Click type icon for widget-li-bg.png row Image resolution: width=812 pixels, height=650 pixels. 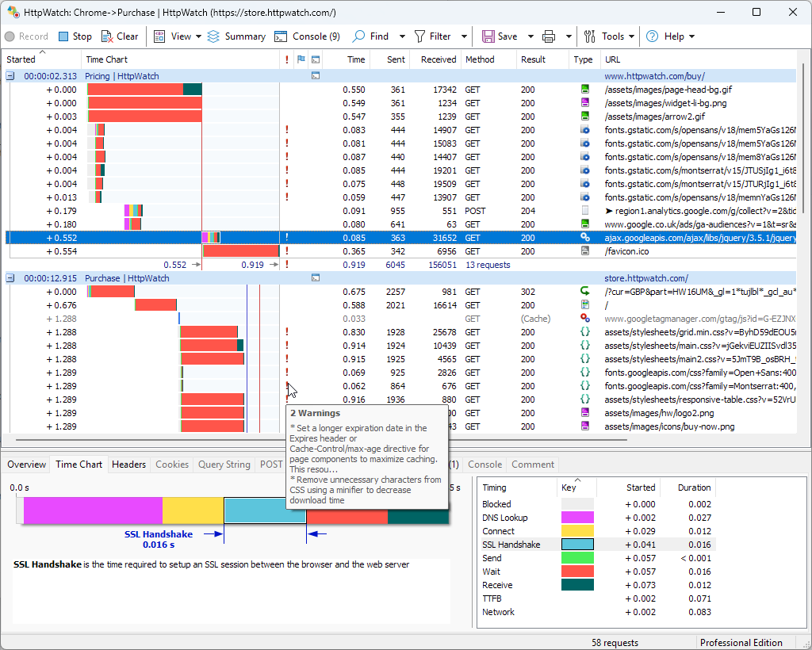coord(585,102)
